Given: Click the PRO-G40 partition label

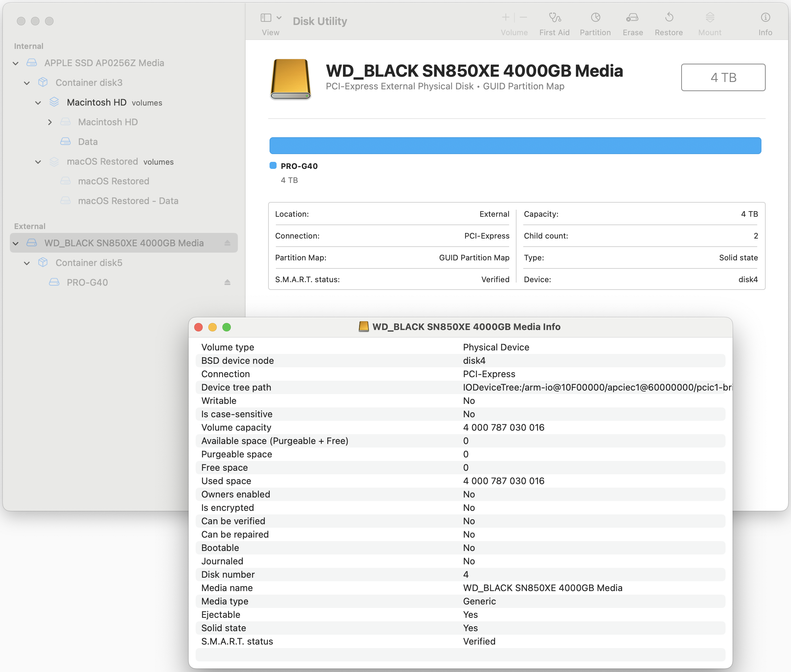Looking at the screenshot, I should coord(299,166).
